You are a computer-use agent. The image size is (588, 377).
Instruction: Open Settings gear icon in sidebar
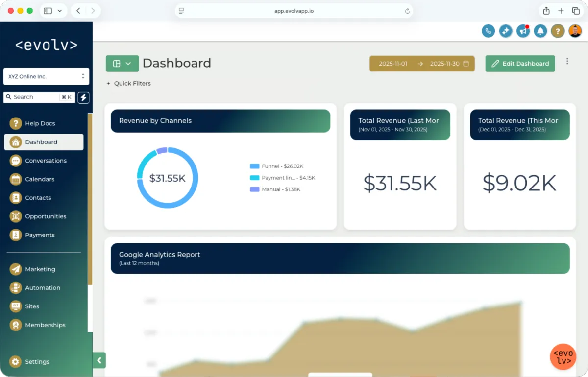[16, 362]
